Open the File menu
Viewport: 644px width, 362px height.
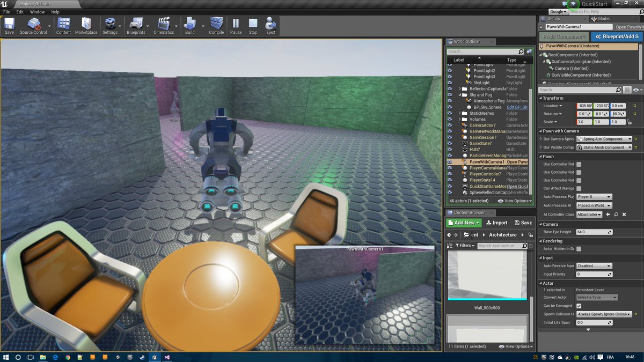7,12
